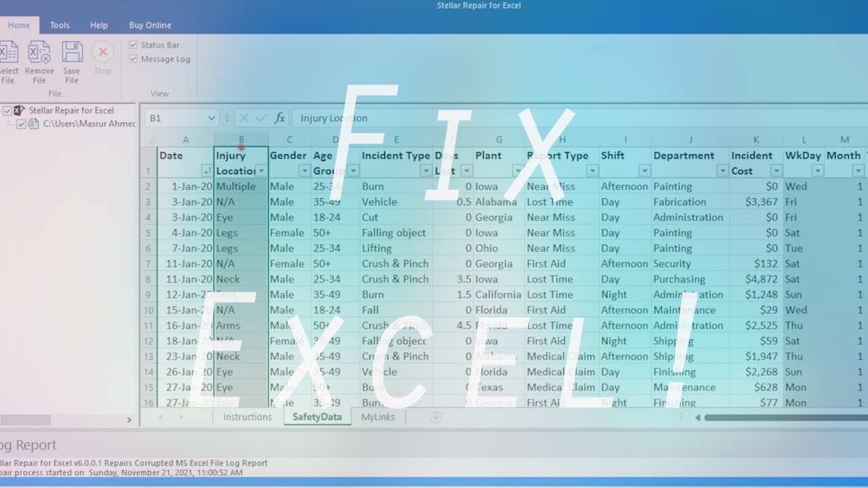
Task: Click the insert function fx icon
Action: tap(279, 118)
